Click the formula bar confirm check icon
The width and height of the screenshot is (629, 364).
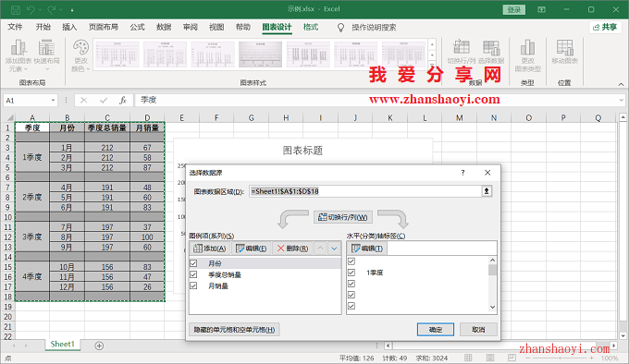tap(104, 100)
